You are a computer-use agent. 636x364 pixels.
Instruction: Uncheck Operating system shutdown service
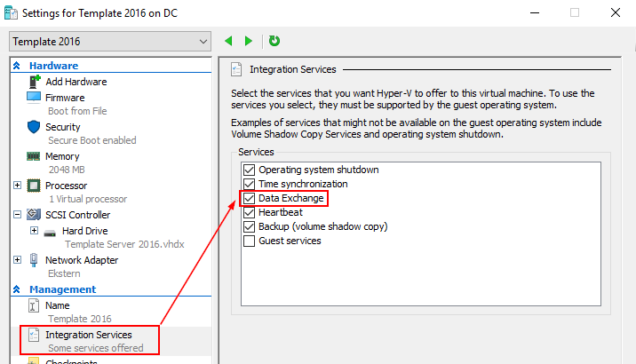[249, 170]
